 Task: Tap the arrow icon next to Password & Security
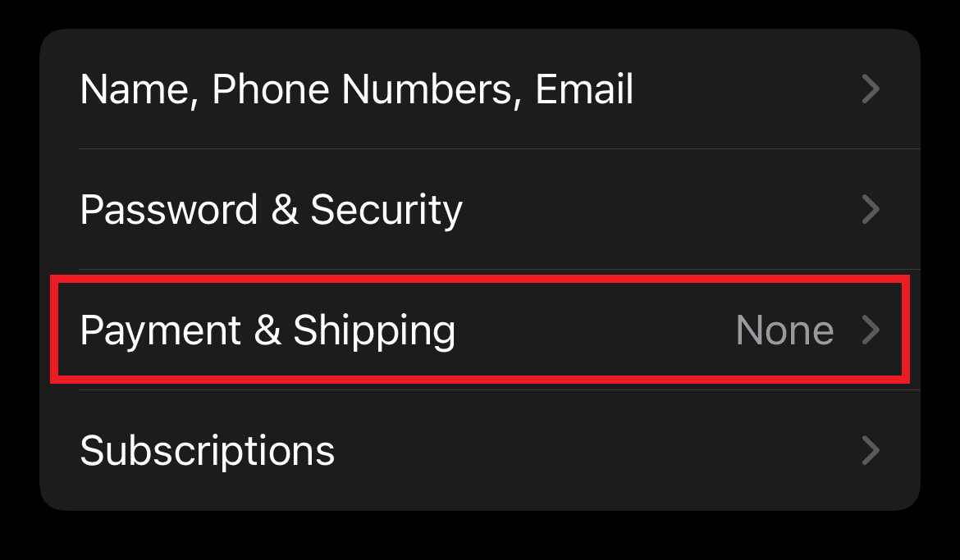point(871,210)
